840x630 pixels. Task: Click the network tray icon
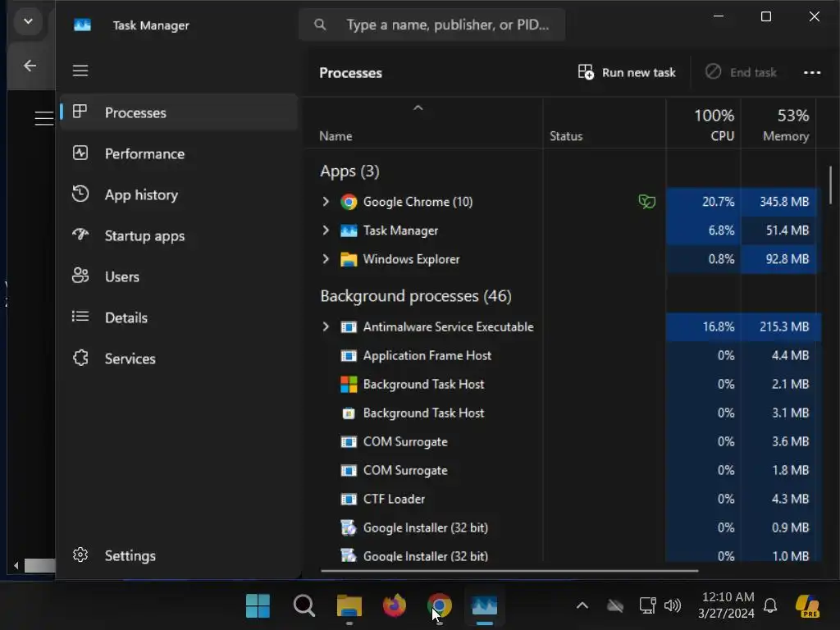click(x=648, y=606)
